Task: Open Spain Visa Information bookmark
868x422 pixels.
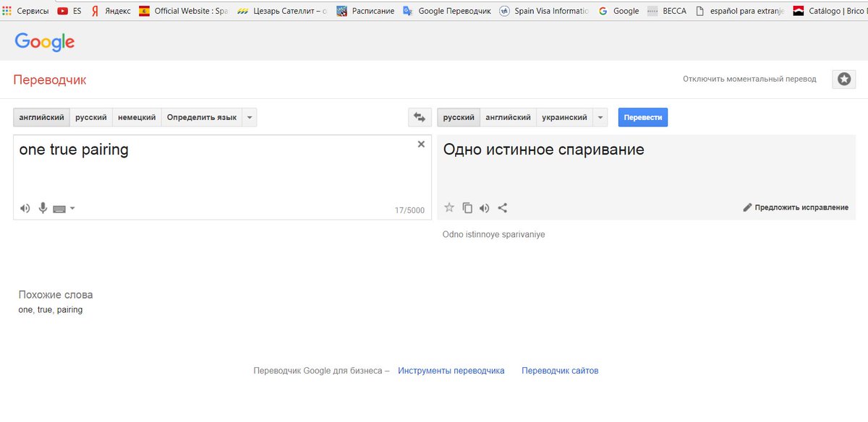Action: (x=544, y=11)
